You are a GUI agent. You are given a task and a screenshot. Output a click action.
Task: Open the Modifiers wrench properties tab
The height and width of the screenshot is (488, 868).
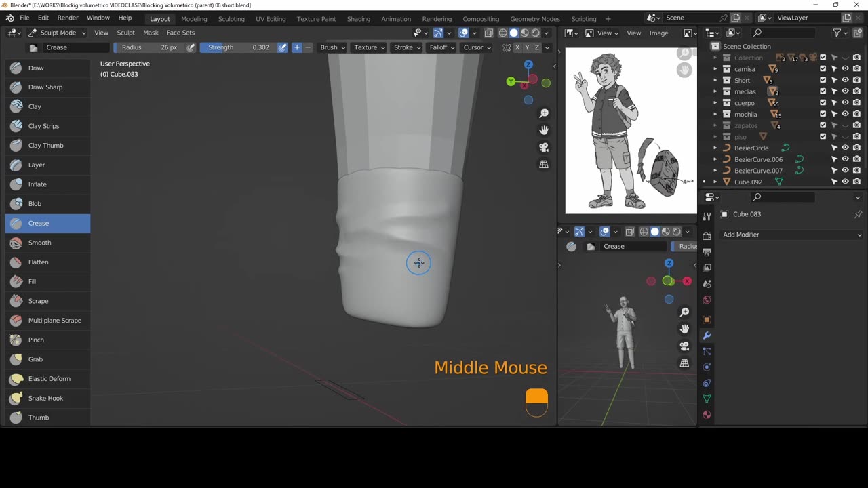click(x=707, y=335)
